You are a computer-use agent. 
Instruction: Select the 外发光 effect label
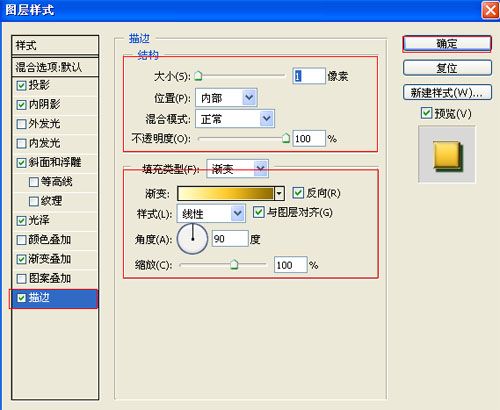tap(44, 124)
